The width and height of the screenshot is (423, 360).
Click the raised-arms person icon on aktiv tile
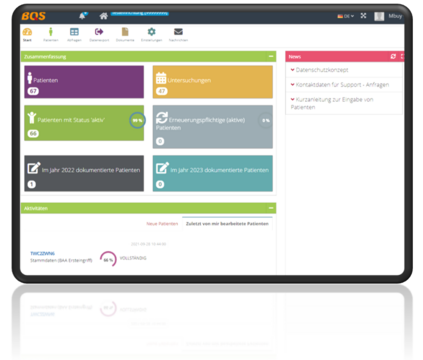pyautogui.click(x=32, y=117)
